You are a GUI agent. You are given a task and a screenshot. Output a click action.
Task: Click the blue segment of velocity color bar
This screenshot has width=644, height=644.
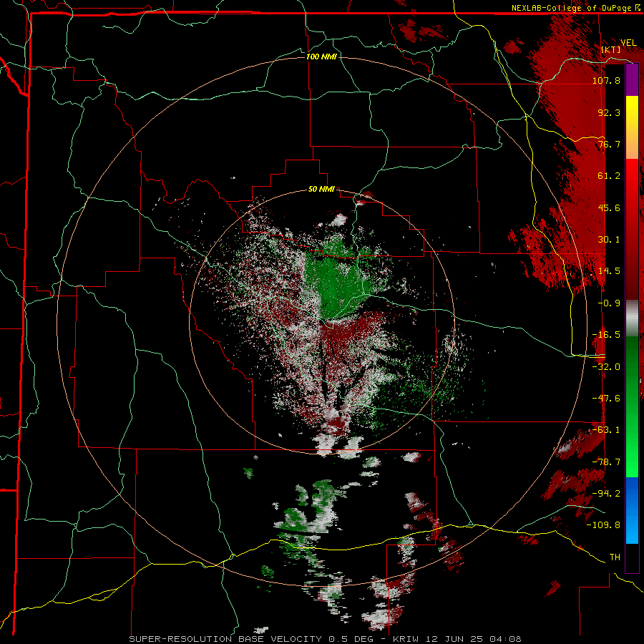point(632,510)
